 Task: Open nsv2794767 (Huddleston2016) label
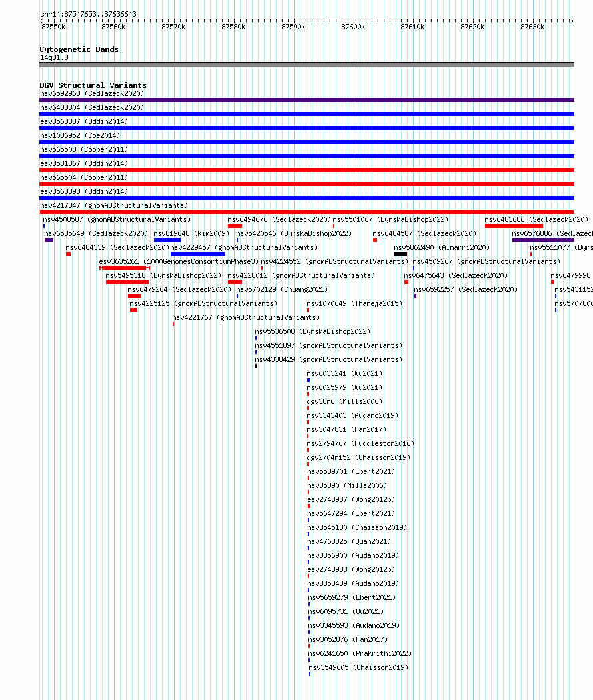(x=361, y=444)
